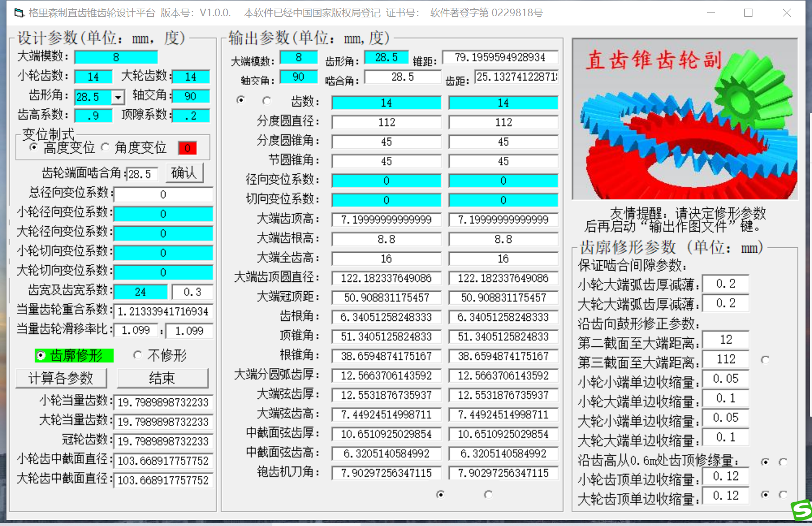Select the 高度变位 radio button

(34, 147)
